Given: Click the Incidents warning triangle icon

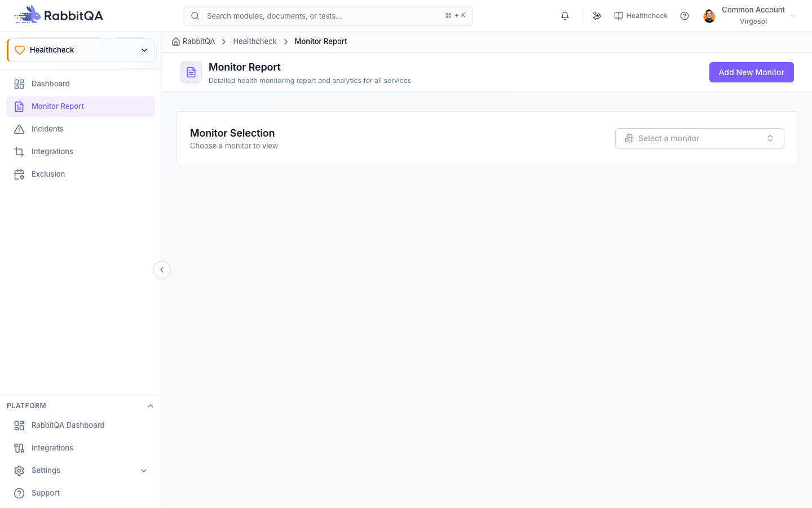Looking at the screenshot, I should pyautogui.click(x=19, y=129).
